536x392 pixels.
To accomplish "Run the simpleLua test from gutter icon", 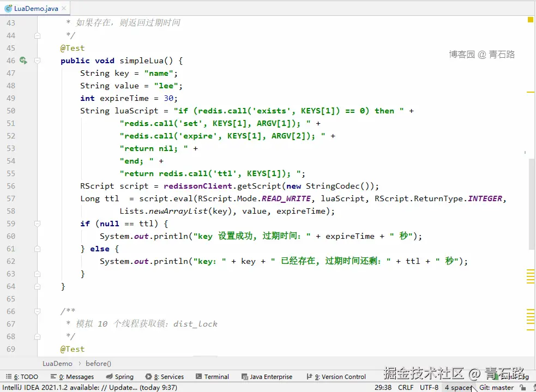I will click(23, 61).
